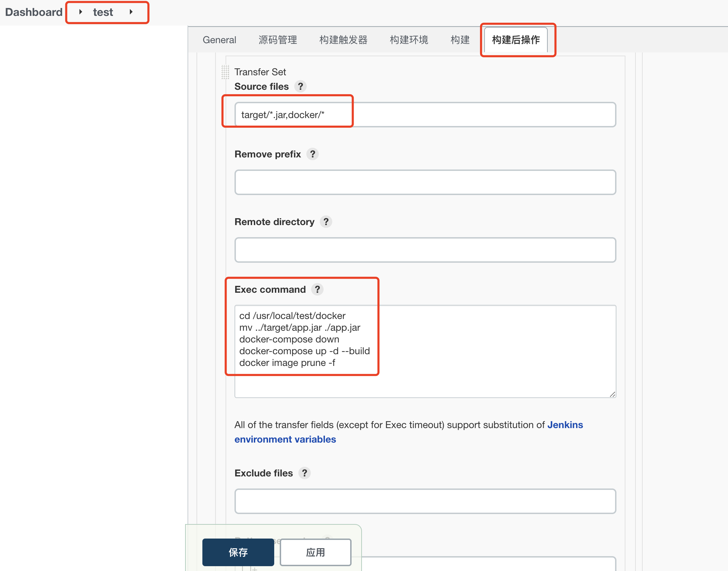Open Jenkins environment variables link
The height and width of the screenshot is (571, 728).
(285, 439)
